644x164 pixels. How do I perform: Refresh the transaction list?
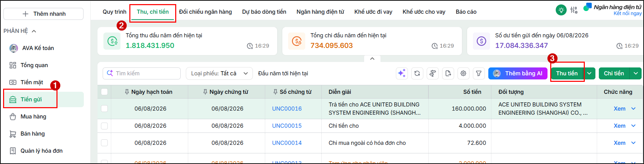417,73
